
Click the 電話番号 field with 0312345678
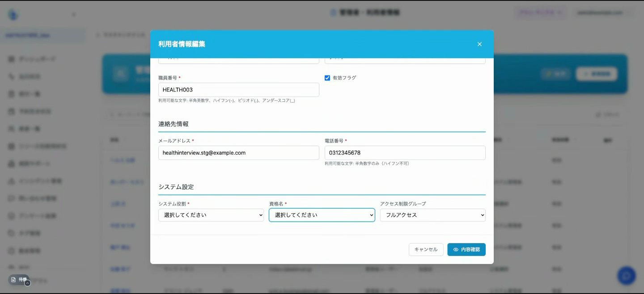405,153
